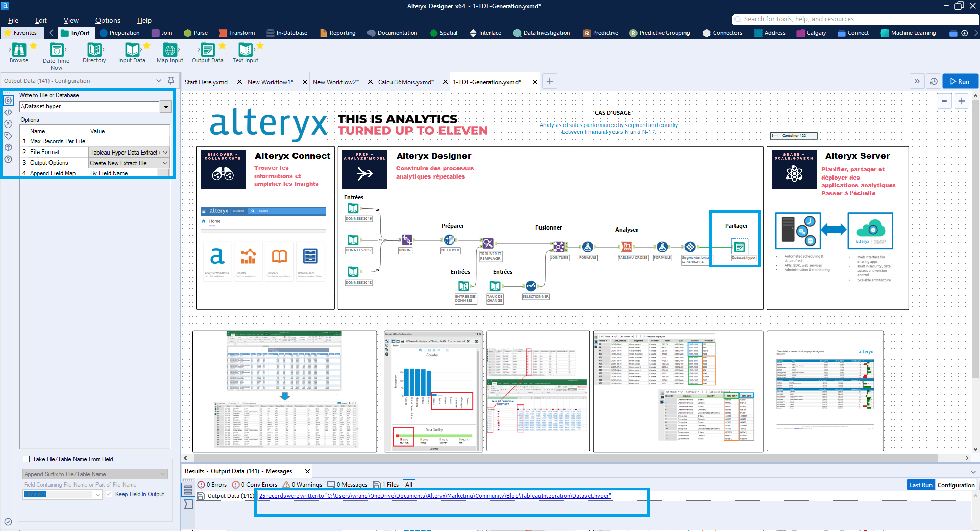Open the Options menu
The image size is (980, 531).
click(x=107, y=20)
